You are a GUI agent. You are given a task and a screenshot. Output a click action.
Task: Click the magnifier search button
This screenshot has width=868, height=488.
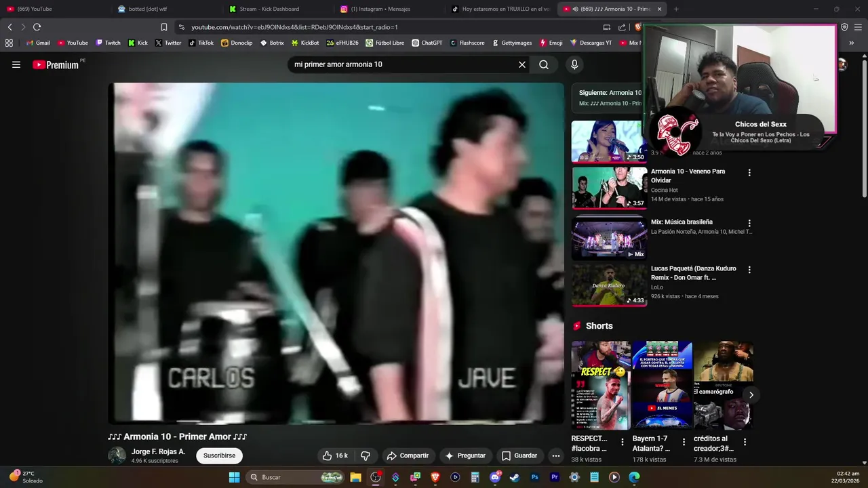(x=544, y=64)
